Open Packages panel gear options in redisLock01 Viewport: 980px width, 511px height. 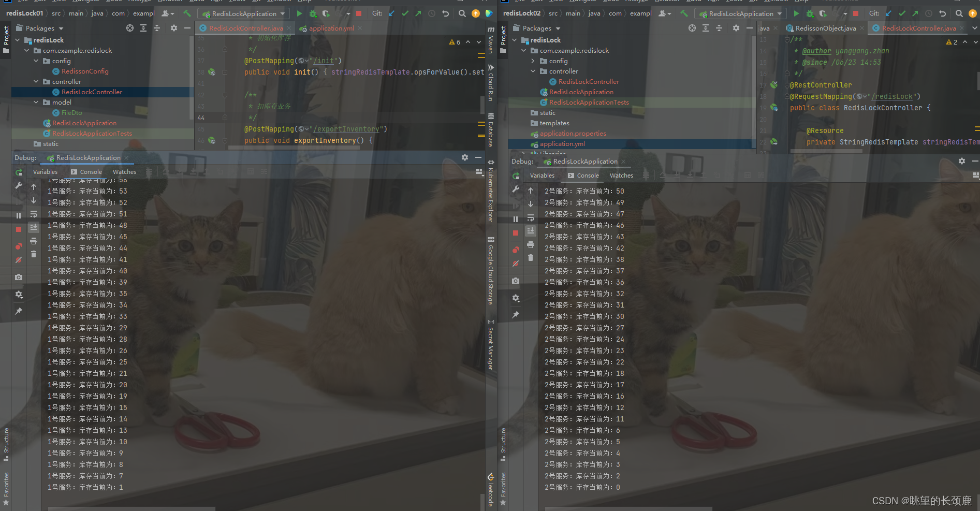[174, 28]
